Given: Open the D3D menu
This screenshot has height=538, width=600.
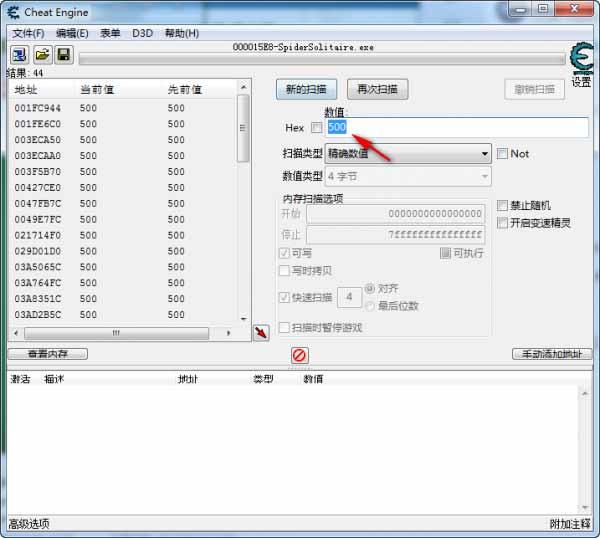Looking at the screenshot, I should click(x=142, y=33).
